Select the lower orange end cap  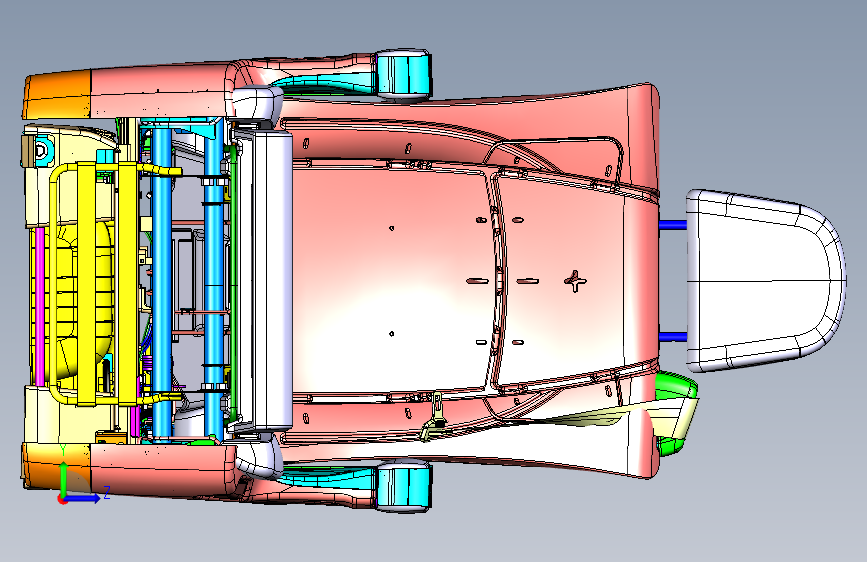coord(56,466)
